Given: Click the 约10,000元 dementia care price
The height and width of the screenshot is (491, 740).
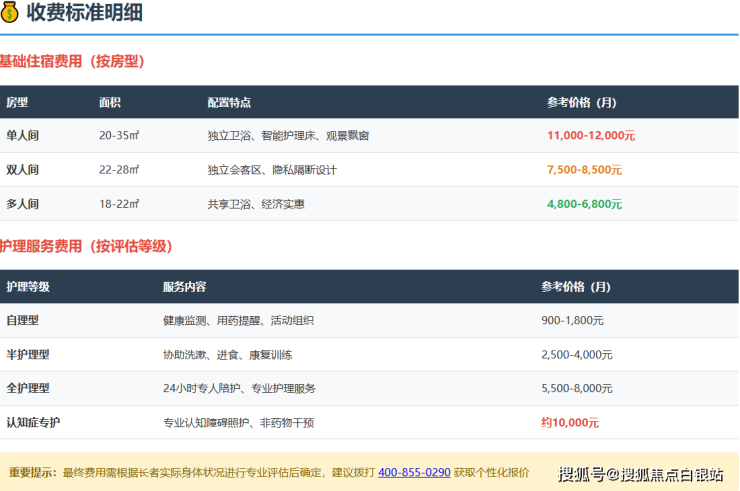Looking at the screenshot, I should 570,422.
